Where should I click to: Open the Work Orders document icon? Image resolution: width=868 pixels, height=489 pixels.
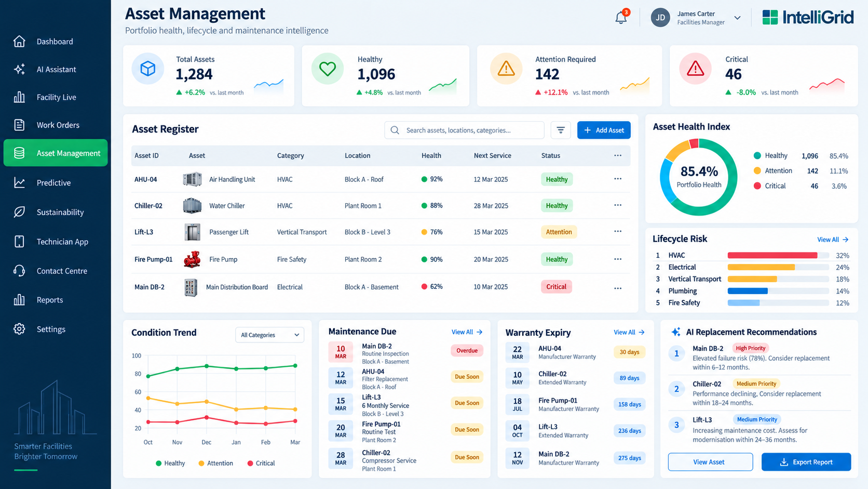click(x=19, y=125)
